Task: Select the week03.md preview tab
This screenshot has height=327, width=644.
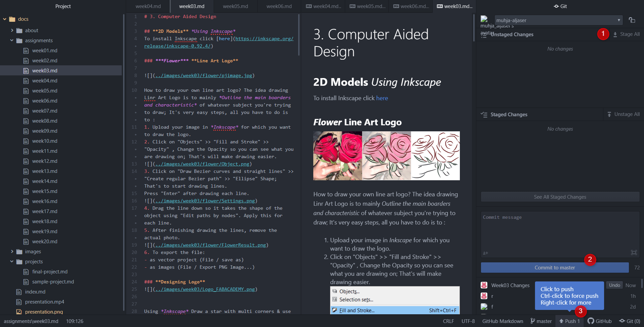Action: pyautogui.click(x=454, y=6)
